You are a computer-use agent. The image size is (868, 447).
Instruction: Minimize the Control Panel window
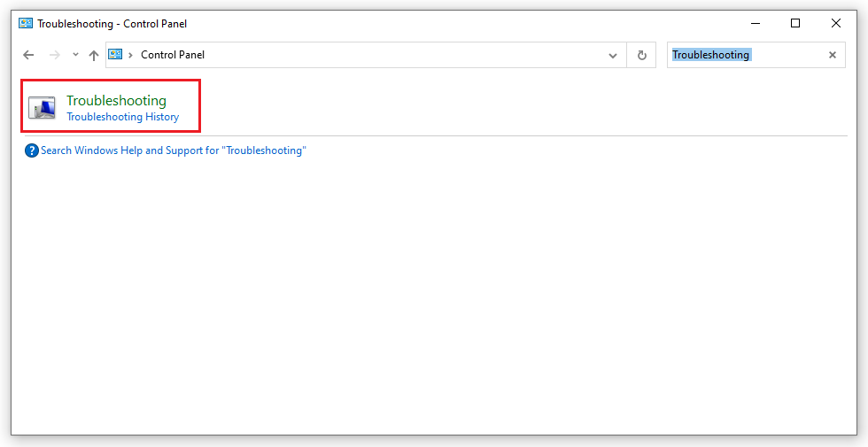pyautogui.click(x=756, y=23)
